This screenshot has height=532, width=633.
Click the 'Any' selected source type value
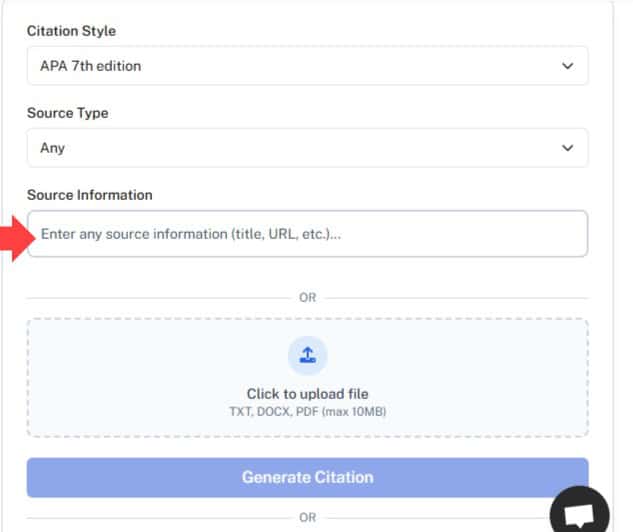[52, 148]
